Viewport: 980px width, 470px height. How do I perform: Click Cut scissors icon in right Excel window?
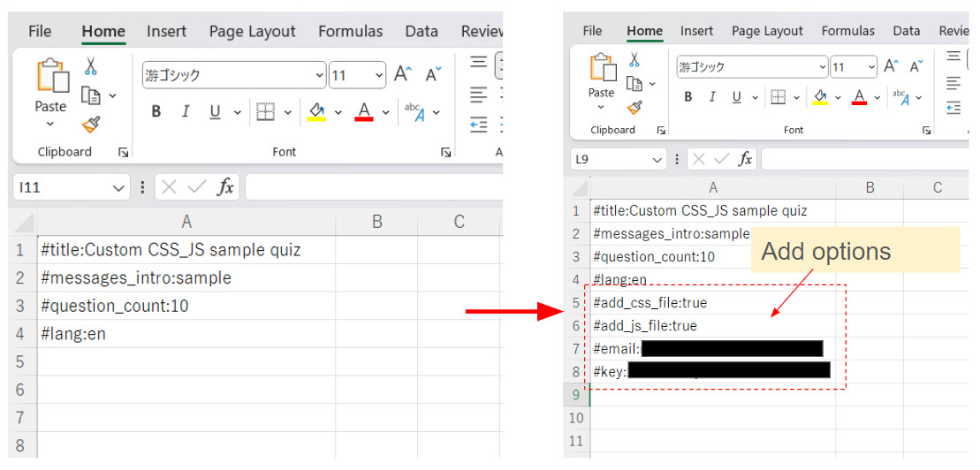coord(634,59)
